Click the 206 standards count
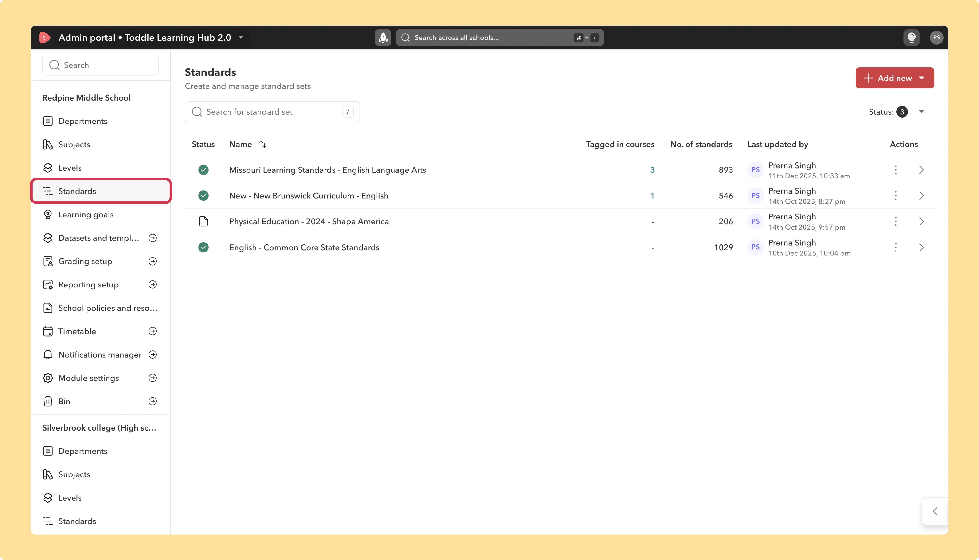 pyautogui.click(x=726, y=222)
